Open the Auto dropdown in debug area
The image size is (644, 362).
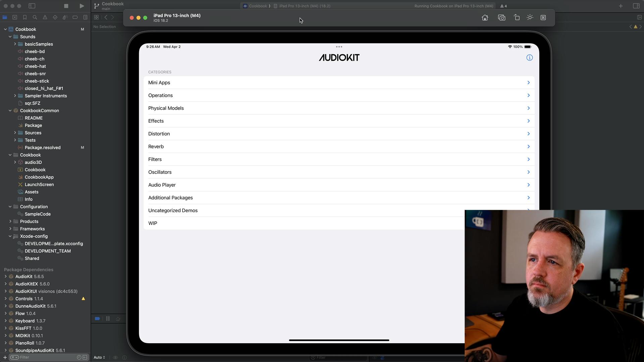tap(99, 357)
